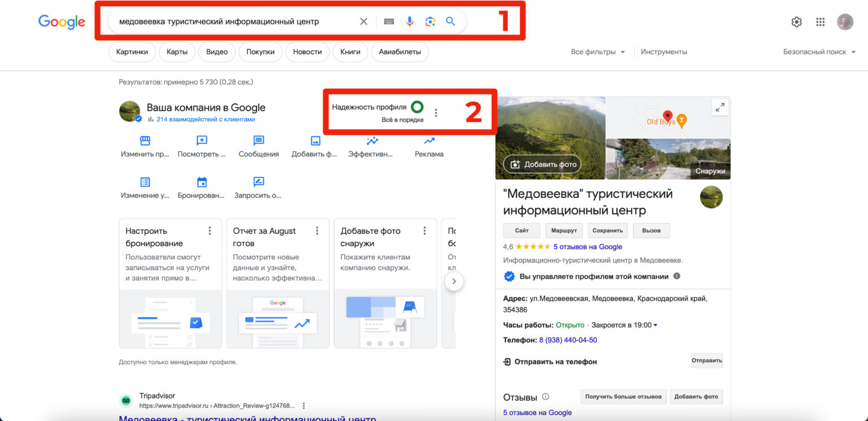This screenshot has height=421, width=868.
Task: Switch to the Картинки tab
Action: (x=132, y=52)
